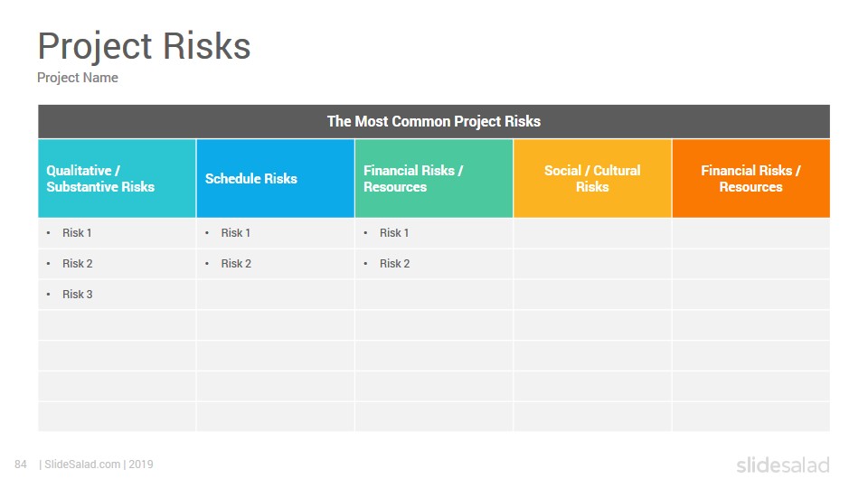Click the orange Financial Risks / Resources header
Viewport: 868px width, 488px height.
pyautogui.click(x=750, y=178)
